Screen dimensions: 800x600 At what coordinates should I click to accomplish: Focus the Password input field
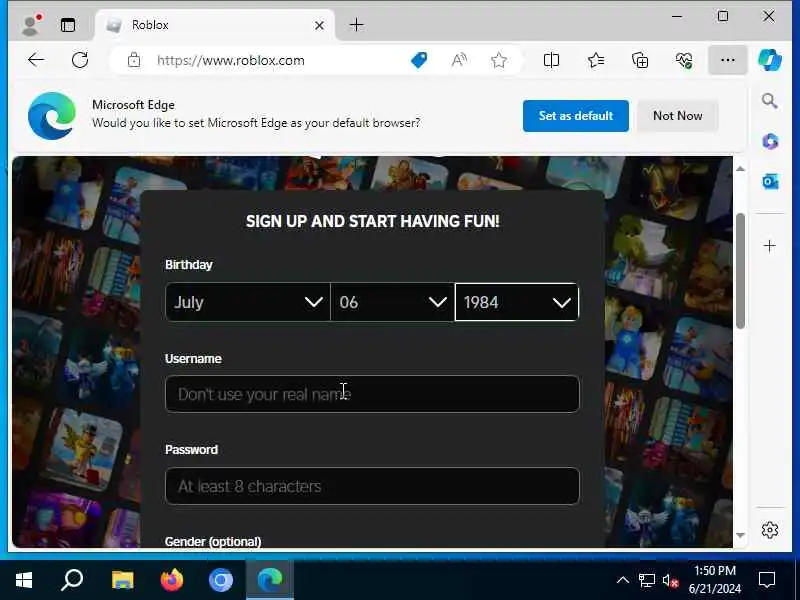[x=372, y=486]
